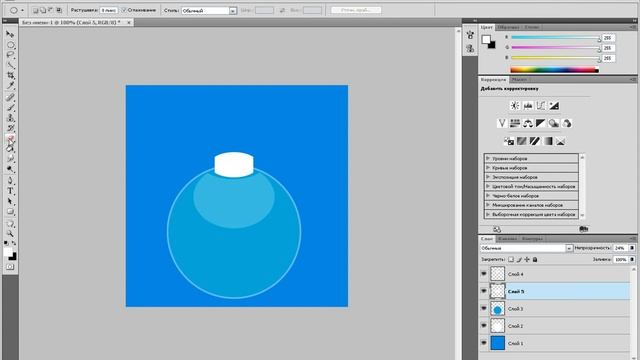Viewport: 640px width, 360px height.
Task: Click the R channel color slider
Action: pyautogui.click(x=556, y=38)
